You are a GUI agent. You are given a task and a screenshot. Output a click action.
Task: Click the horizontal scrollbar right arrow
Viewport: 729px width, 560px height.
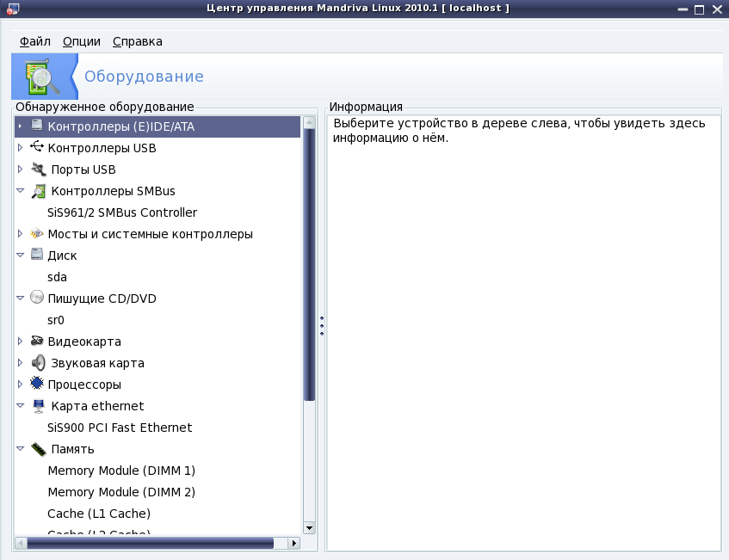[293, 543]
